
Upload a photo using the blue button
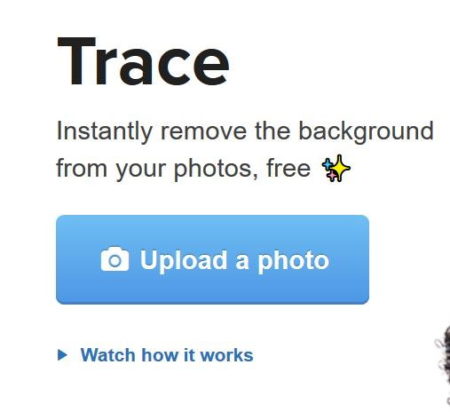coord(212,260)
